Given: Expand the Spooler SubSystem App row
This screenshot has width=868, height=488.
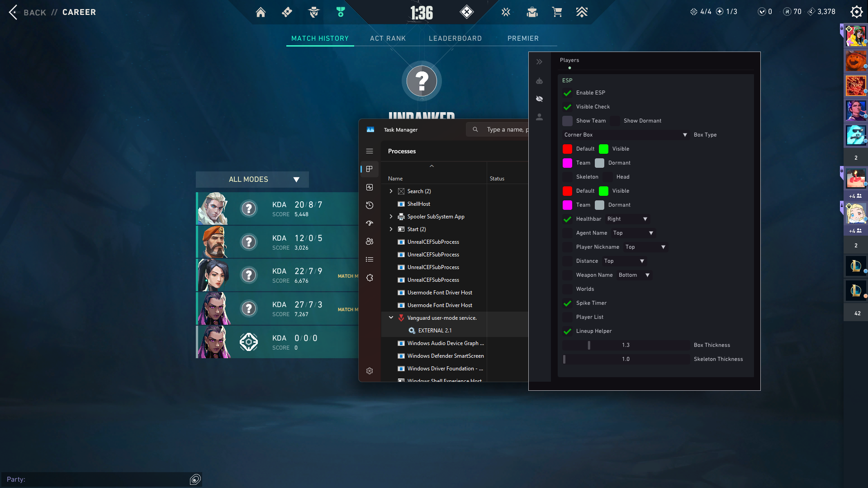Looking at the screenshot, I should [x=391, y=217].
